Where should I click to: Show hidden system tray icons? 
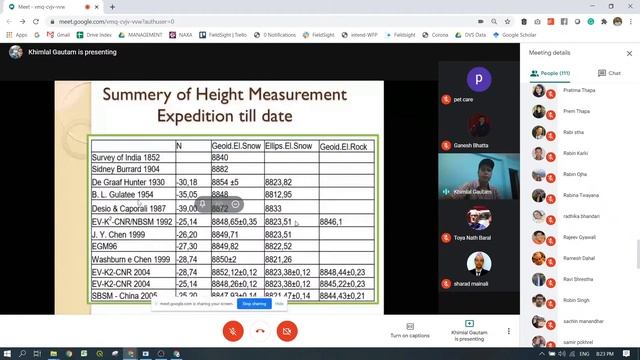[x=542, y=354]
